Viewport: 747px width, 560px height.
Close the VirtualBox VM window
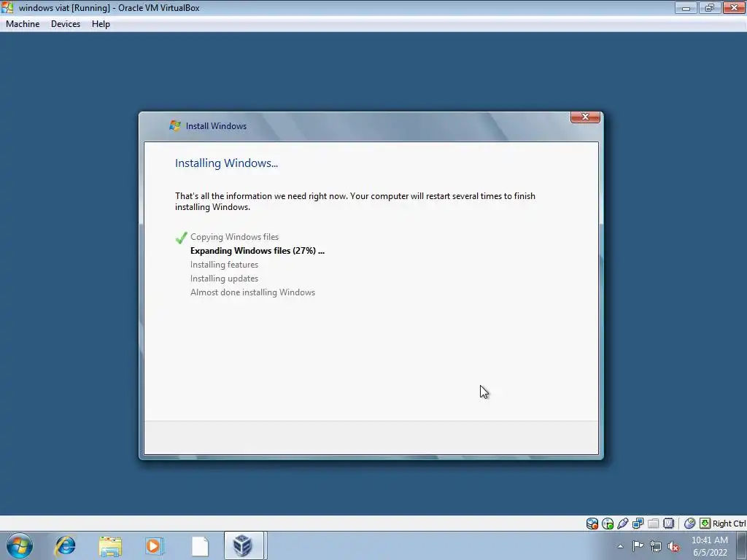(x=734, y=7)
